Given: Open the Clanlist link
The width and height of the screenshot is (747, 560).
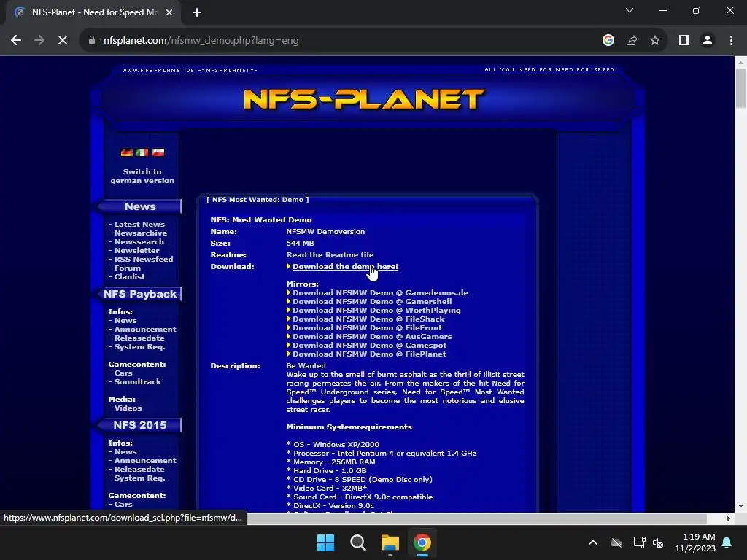Looking at the screenshot, I should click(x=130, y=276).
